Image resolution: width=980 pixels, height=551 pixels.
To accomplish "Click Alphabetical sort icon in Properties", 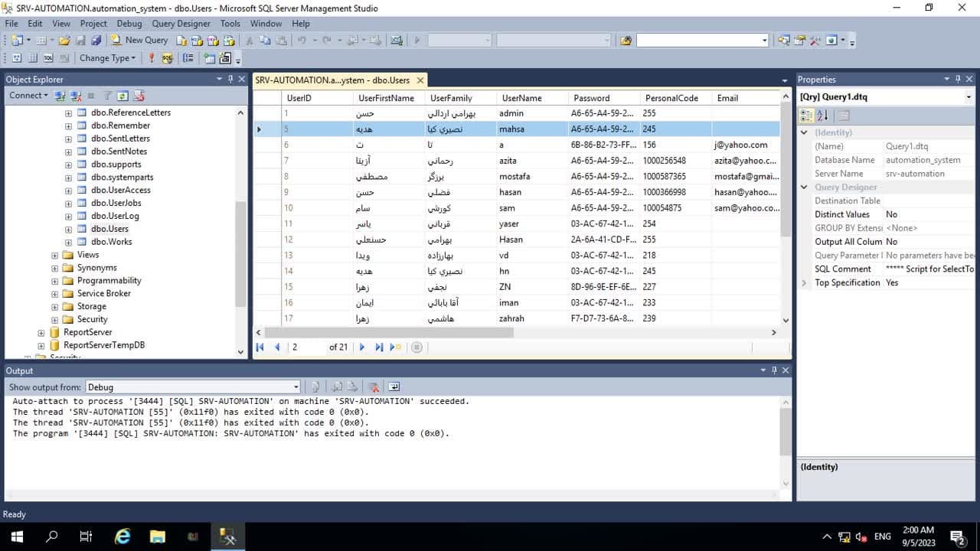I will pos(822,116).
